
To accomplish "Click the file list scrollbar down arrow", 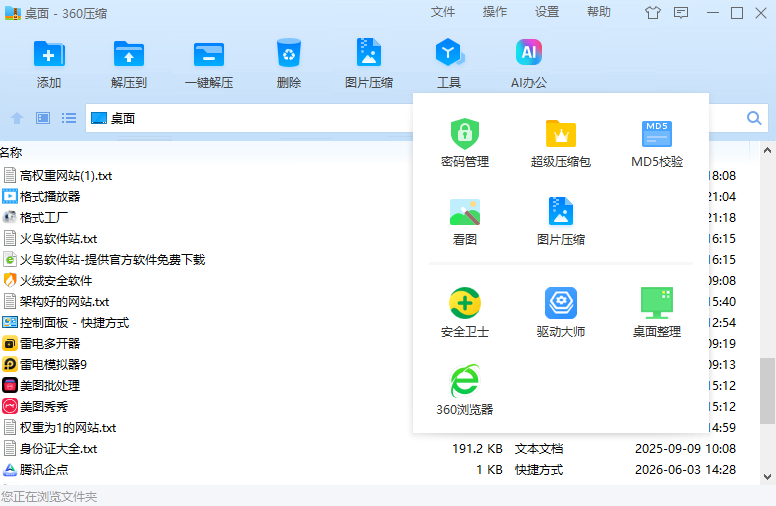I will point(768,477).
